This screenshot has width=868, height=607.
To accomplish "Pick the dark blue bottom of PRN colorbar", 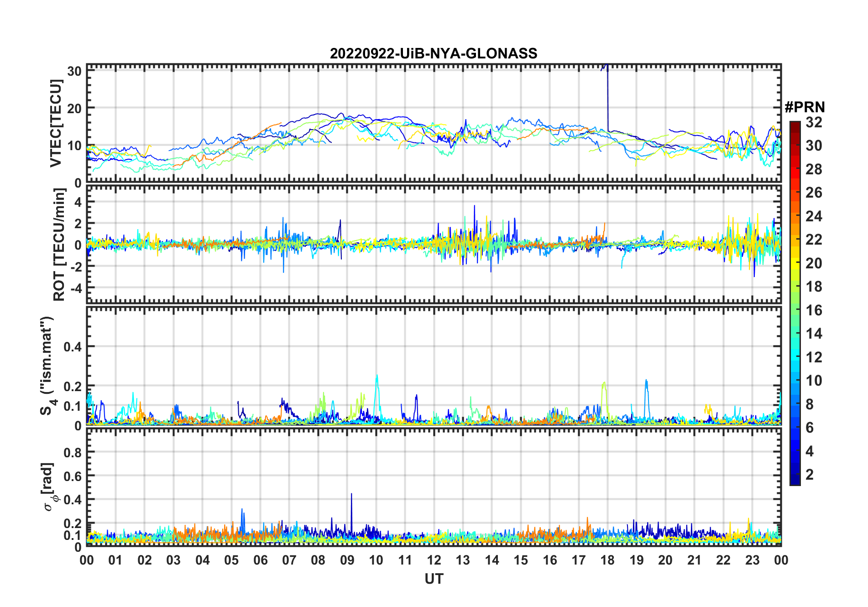I will [795, 481].
